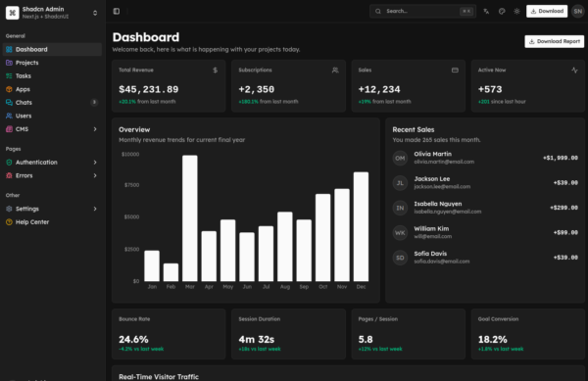Click the JL avatar for Jackson Lee
588x381 pixels.
[x=400, y=183]
